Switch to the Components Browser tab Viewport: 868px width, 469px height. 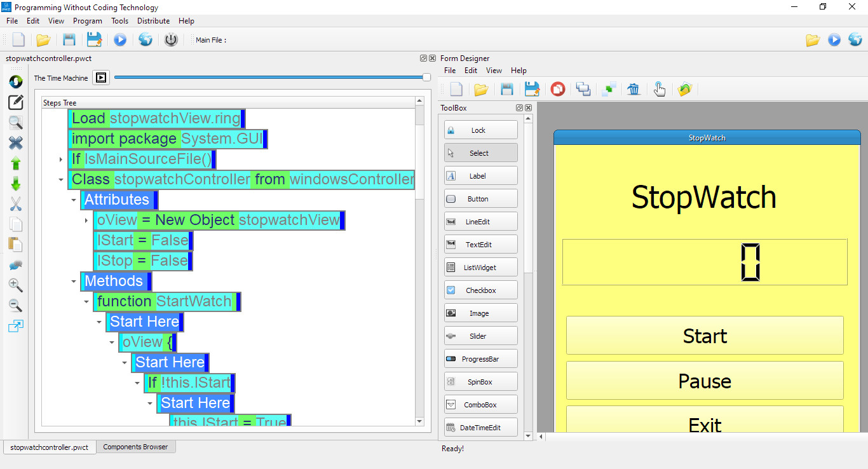pos(135,447)
